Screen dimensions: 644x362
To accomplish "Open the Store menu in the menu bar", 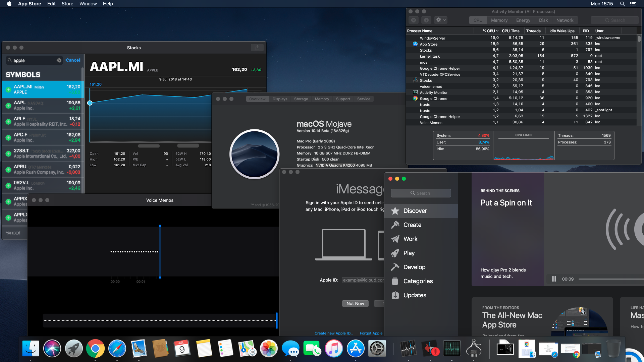I will click(67, 4).
